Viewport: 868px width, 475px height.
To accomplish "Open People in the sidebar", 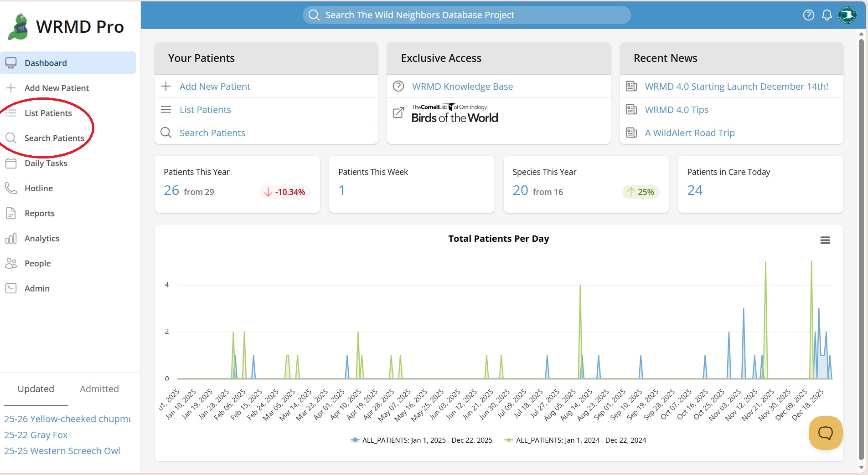I will [68, 263].
